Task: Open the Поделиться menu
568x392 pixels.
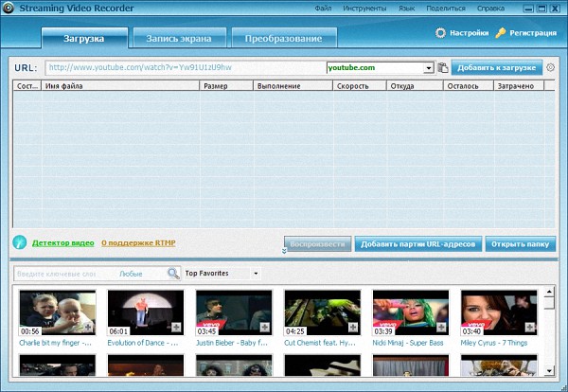Action: pos(446,8)
